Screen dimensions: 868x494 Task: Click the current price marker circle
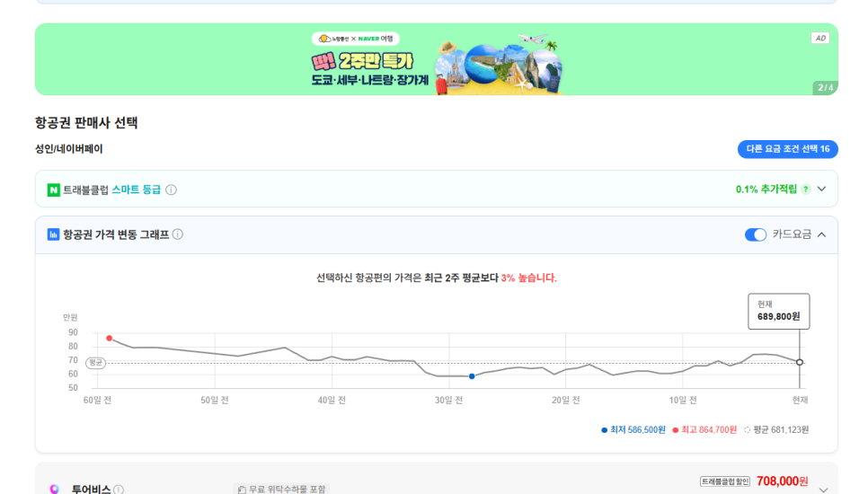click(800, 362)
